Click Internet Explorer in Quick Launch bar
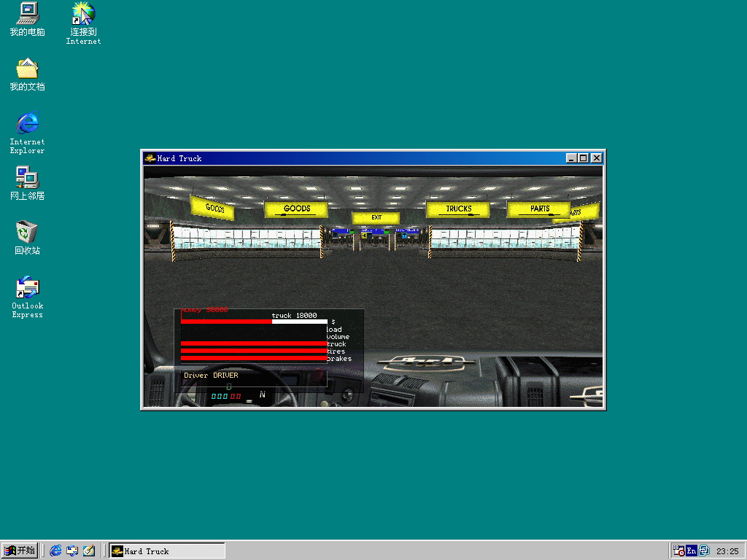Screen dimensions: 747x560 tap(55, 551)
